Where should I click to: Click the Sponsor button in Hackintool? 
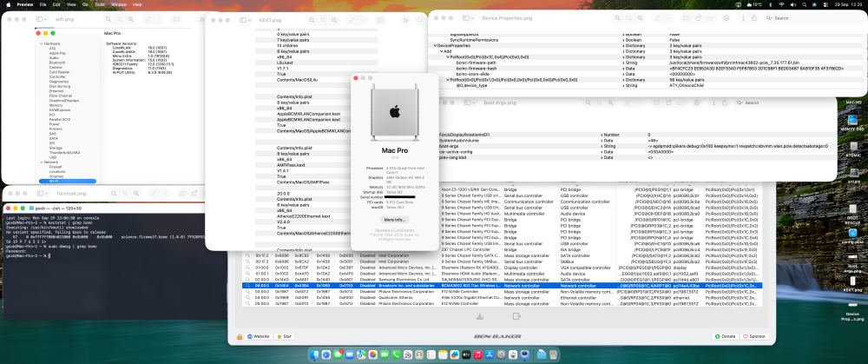pyautogui.click(x=755, y=336)
